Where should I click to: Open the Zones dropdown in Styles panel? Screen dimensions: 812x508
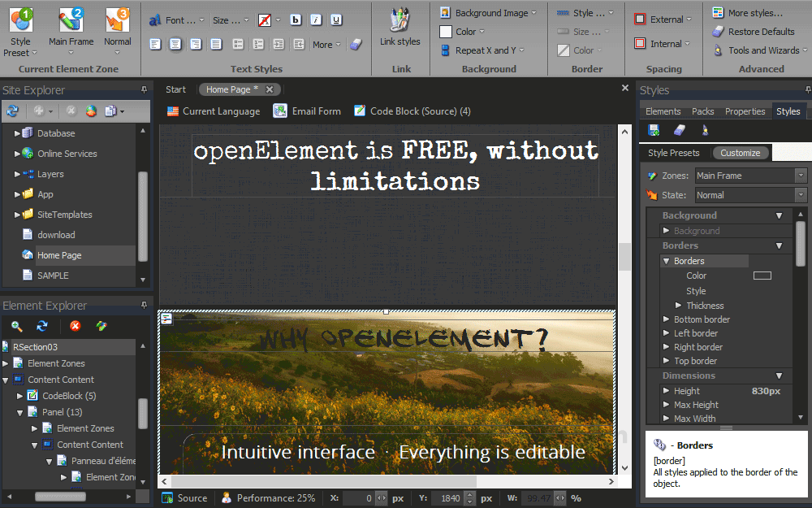pyautogui.click(x=801, y=175)
